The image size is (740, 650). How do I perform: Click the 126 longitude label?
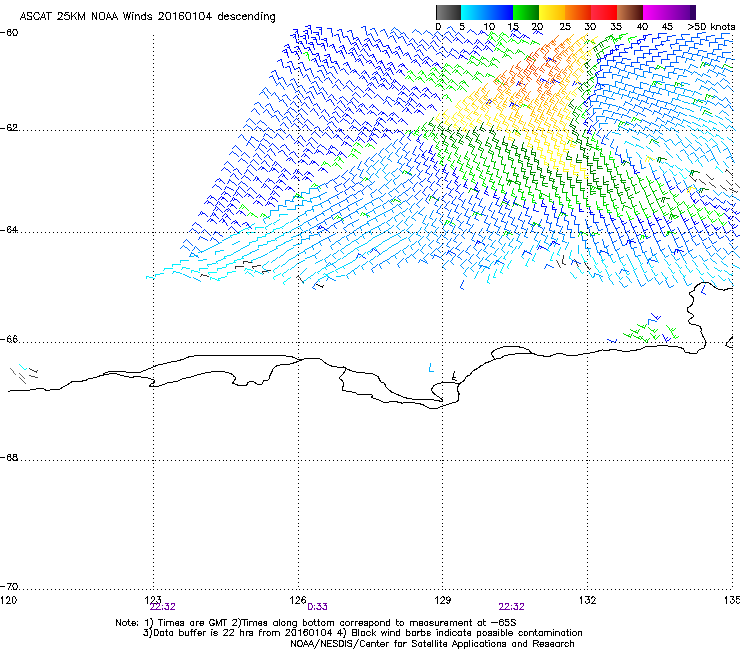pyautogui.click(x=298, y=600)
